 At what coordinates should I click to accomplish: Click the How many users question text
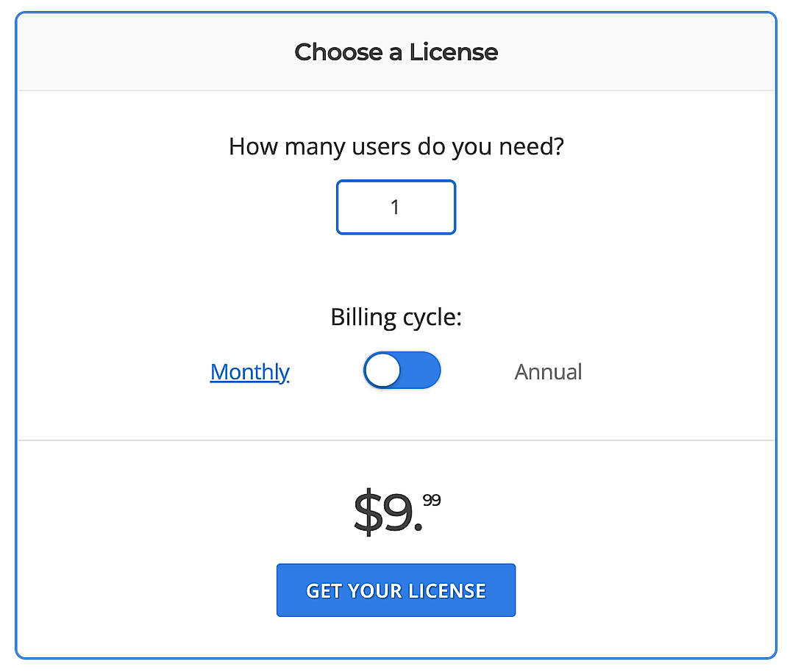pos(396,146)
